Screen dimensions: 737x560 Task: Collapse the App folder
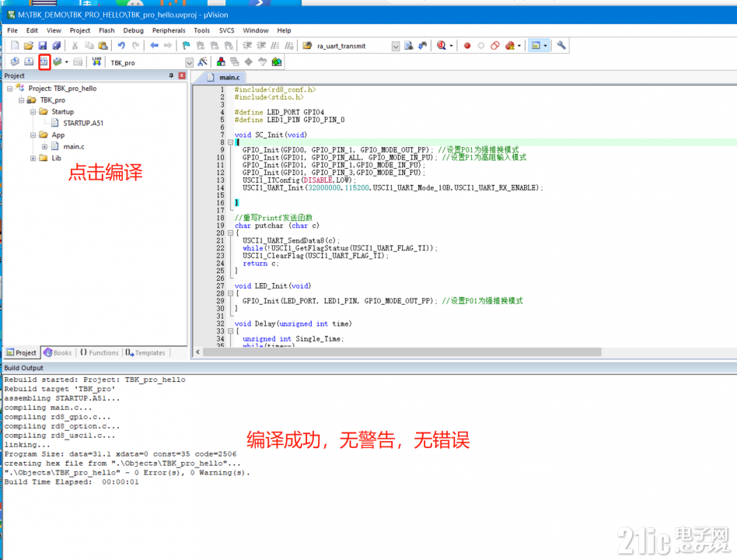[33, 135]
